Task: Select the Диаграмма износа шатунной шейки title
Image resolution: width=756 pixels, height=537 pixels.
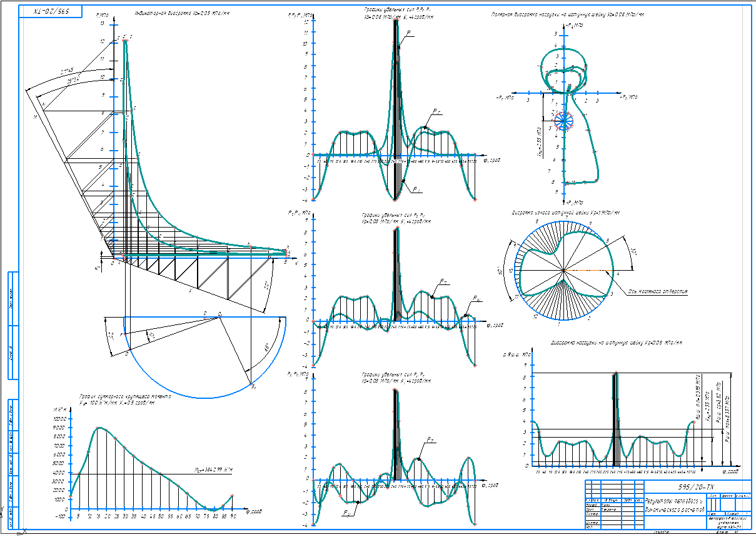Action: (565, 213)
